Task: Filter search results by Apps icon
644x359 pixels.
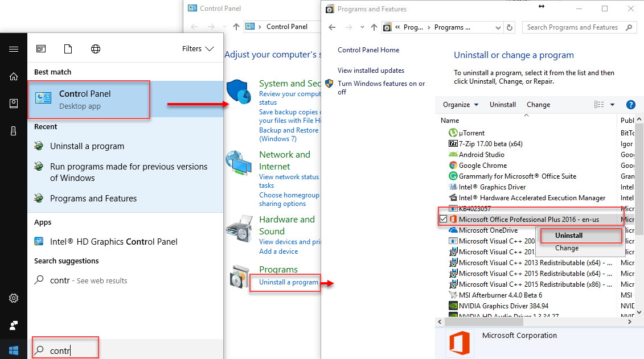Action: (41, 49)
